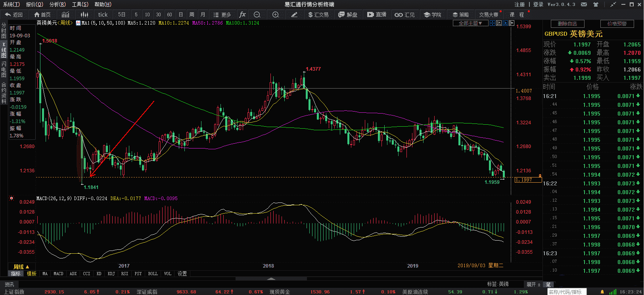
Task: Select the drawing pencil tool
Action: tap(294, 15)
